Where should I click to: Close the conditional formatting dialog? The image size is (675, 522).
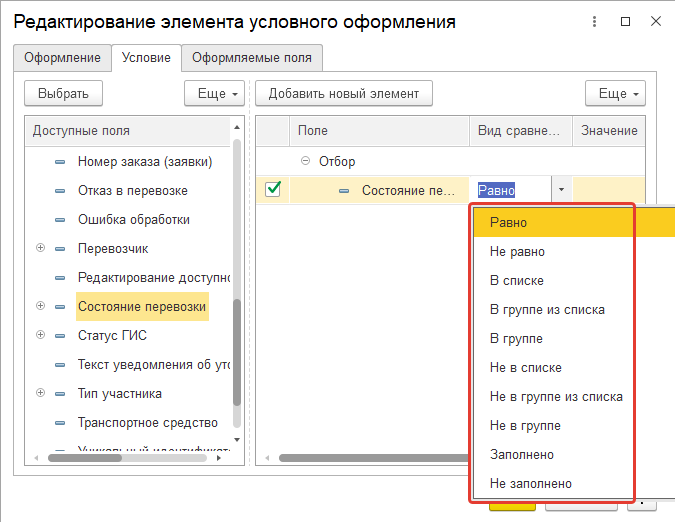(656, 21)
